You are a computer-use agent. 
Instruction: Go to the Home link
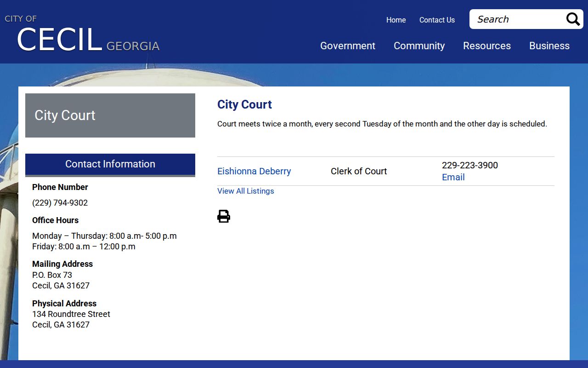click(396, 20)
